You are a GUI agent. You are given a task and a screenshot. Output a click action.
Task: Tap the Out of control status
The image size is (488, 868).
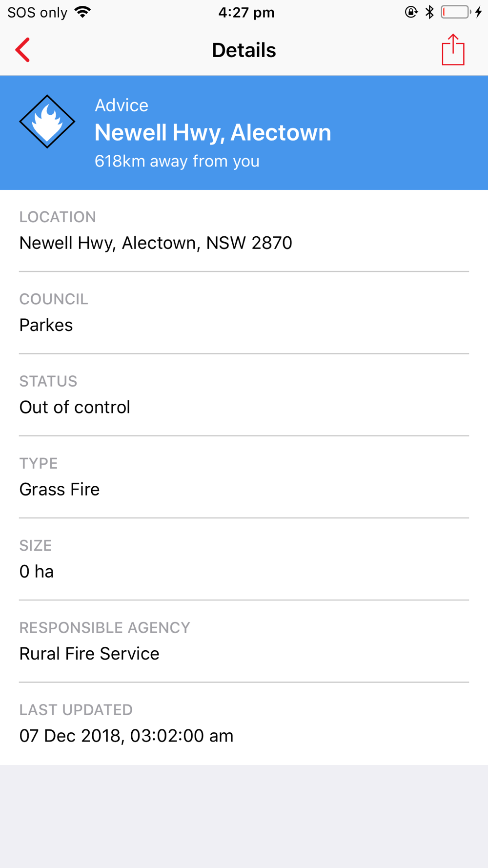point(75,407)
